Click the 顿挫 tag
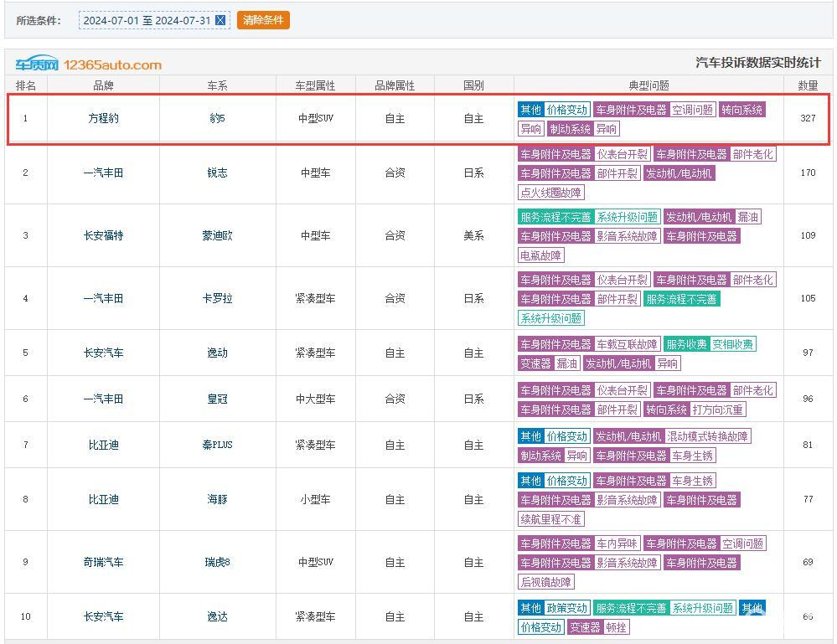Image resolution: width=837 pixels, height=644 pixels. (616, 627)
